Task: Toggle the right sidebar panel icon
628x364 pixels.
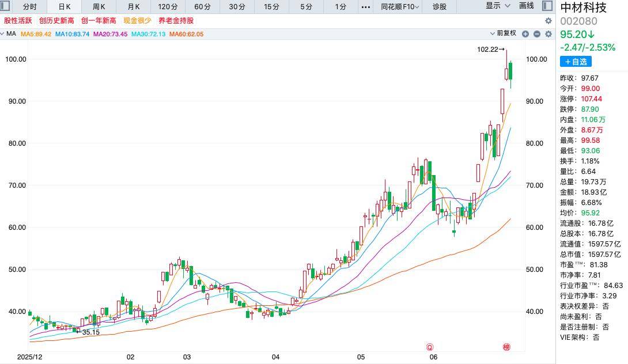Action: point(547,6)
